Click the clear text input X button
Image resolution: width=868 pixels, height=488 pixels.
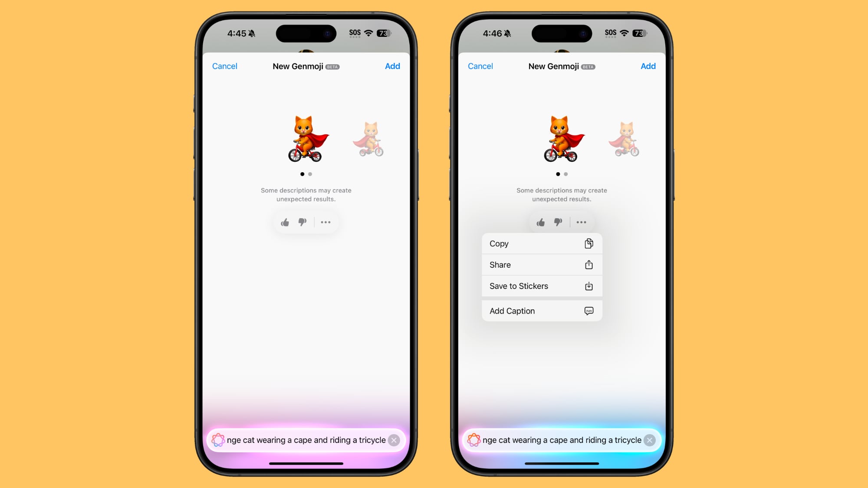click(394, 440)
